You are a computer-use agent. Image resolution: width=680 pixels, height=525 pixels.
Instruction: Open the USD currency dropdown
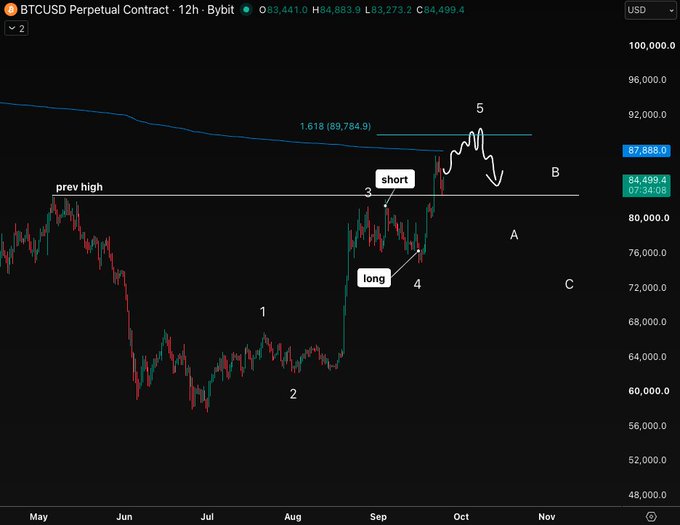pos(650,10)
